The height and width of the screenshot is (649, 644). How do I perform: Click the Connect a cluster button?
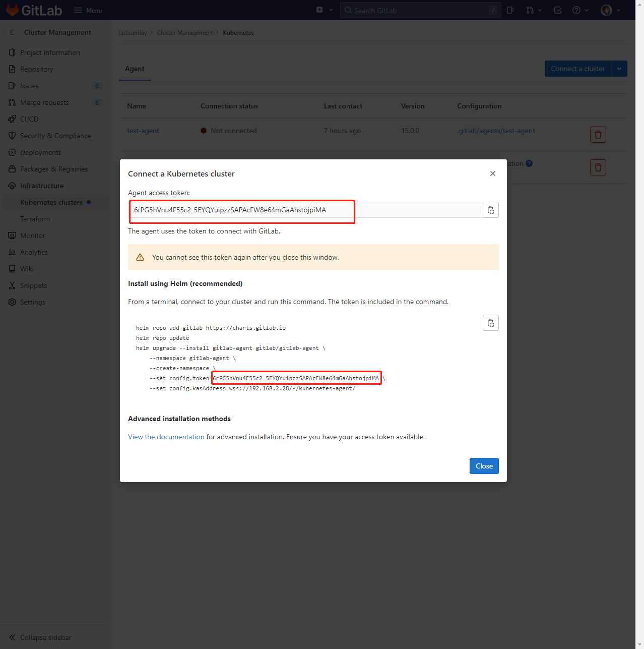[x=577, y=69]
